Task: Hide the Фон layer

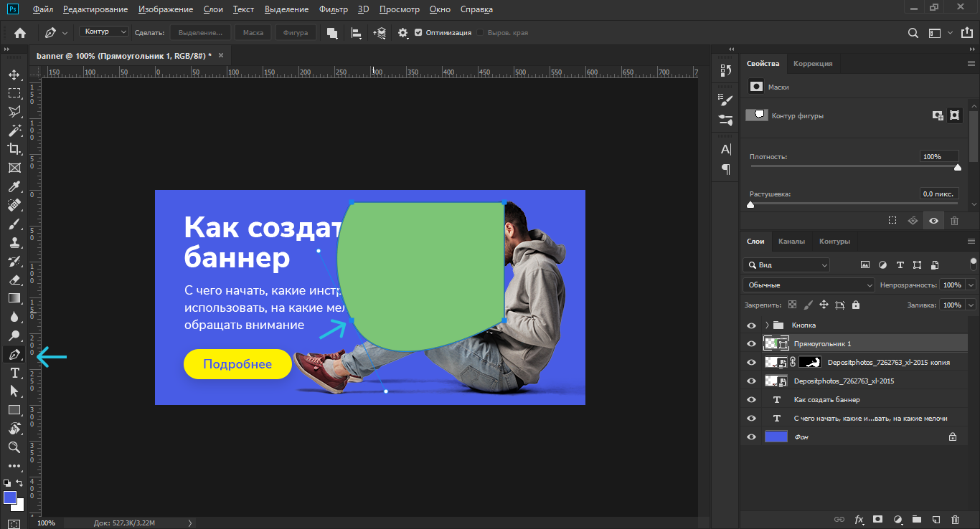Action: pos(751,437)
